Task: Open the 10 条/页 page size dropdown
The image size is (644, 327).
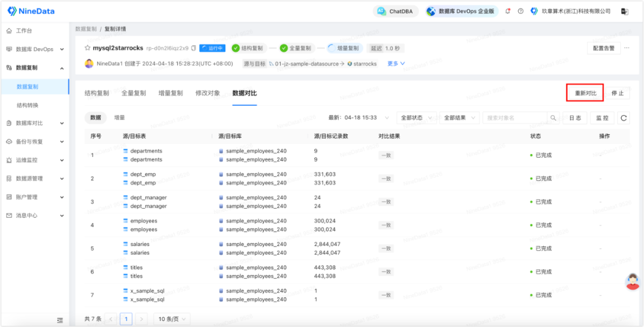Action: coord(172,319)
